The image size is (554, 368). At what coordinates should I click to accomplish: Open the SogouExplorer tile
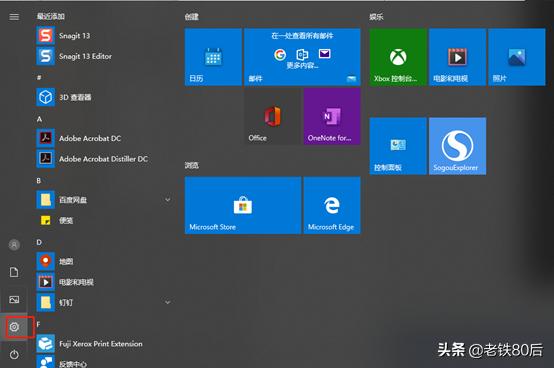pyautogui.click(x=457, y=146)
